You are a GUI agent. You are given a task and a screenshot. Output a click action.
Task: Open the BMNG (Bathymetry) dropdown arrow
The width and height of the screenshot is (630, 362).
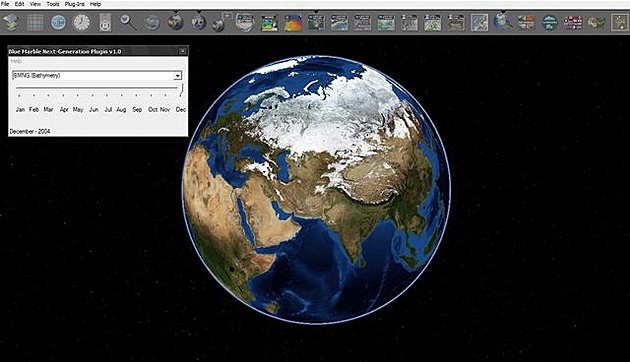click(178, 76)
